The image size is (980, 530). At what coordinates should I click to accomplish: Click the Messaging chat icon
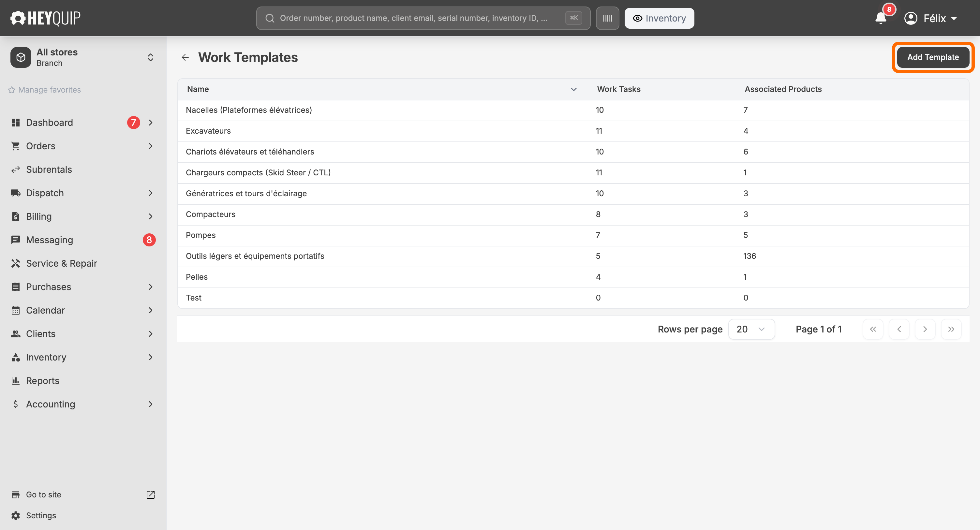click(x=16, y=240)
